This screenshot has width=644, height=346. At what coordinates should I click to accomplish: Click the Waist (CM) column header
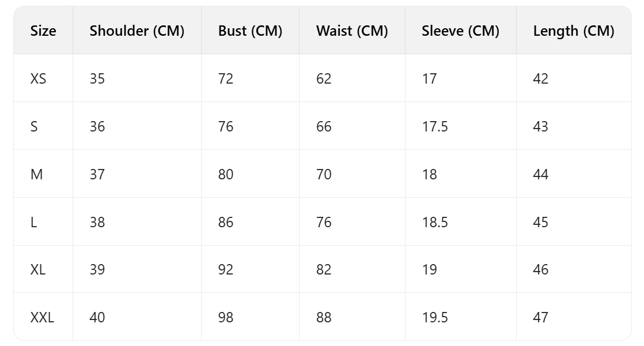click(x=352, y=31)
